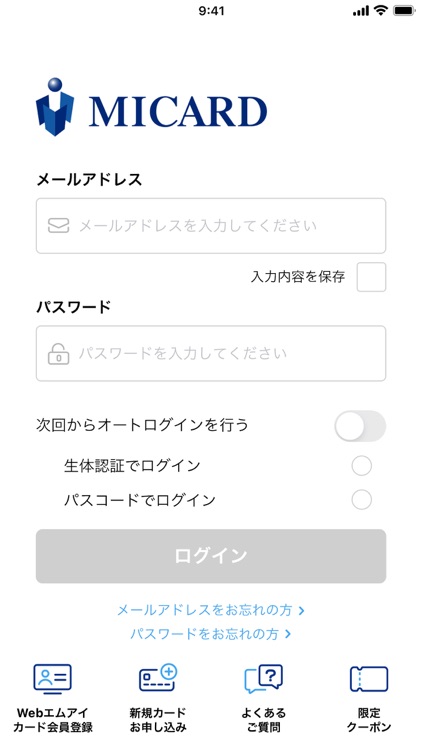Click the chevron after メールアドレスをお忘れの方

301,610
